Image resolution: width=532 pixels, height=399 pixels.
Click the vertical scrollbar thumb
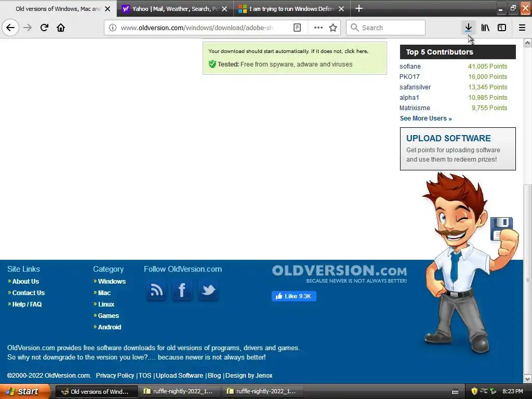[527, 279]
